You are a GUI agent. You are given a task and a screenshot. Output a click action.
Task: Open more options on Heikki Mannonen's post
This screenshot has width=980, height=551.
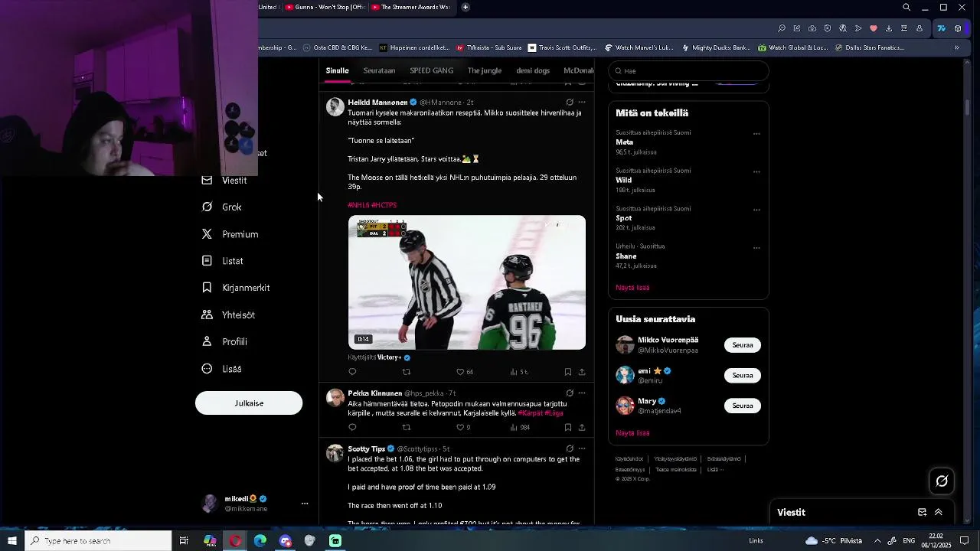point(582,102)
